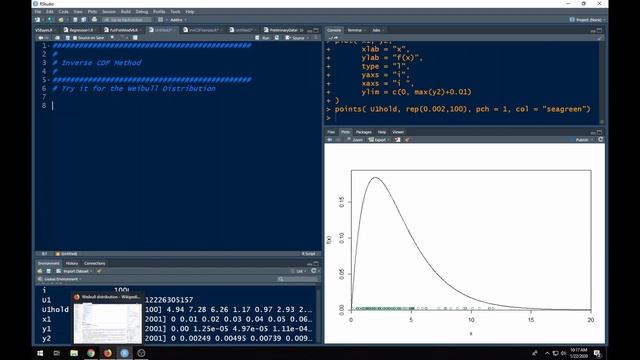This screenshot has height=360, width=640.
Task: Click the Save icon in main toolbar
Action: tap(75, 20)
